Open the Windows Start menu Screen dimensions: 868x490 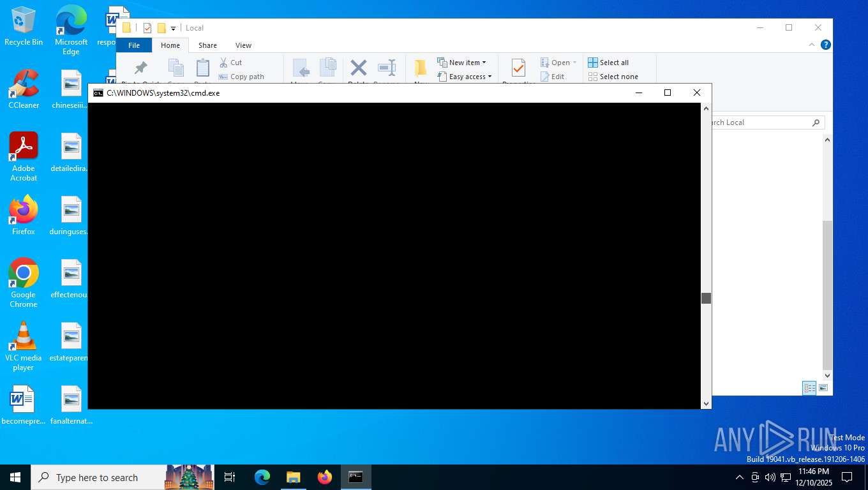click(15, 477)
